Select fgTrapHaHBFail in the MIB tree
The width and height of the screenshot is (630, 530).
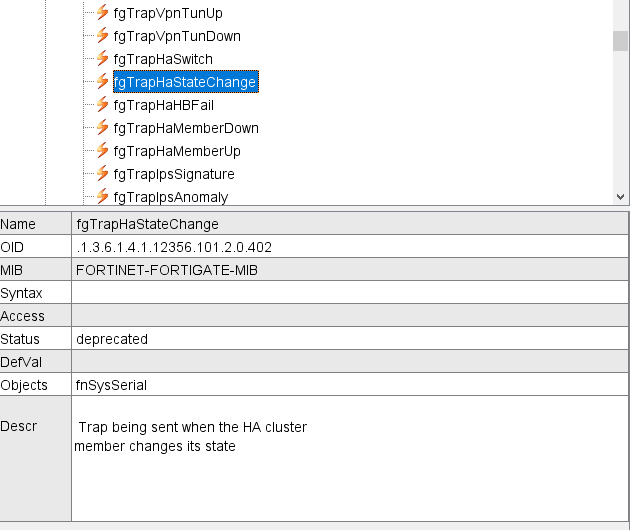[x=163, y=105]
